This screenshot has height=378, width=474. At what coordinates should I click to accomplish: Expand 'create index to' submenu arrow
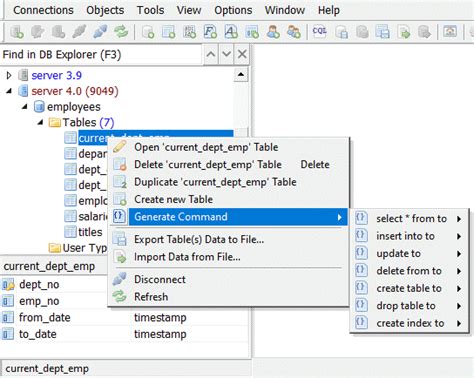click(459, 323)
